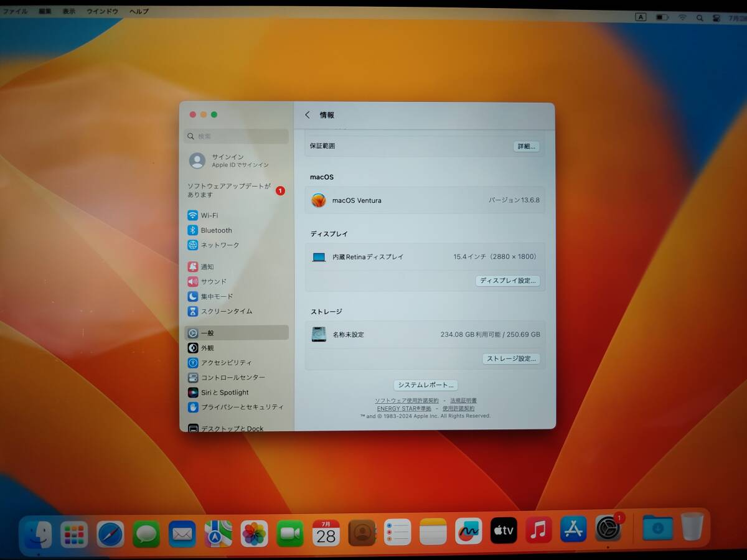The image size is (747, 560).
Task: Open FaceTime from the Dock
Action: click(x=290, y=533)
